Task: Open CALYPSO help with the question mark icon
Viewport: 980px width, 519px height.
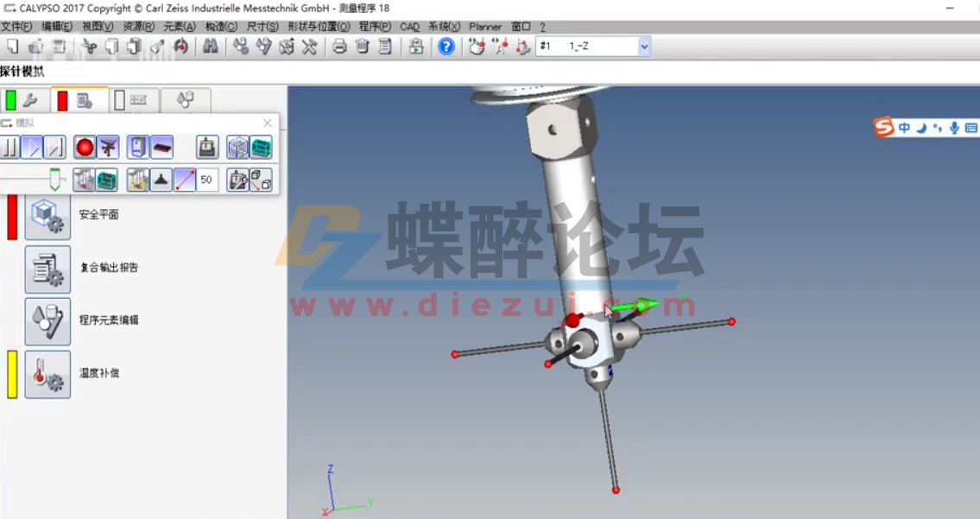Action: pyautogui.click(x=446, y=47)
